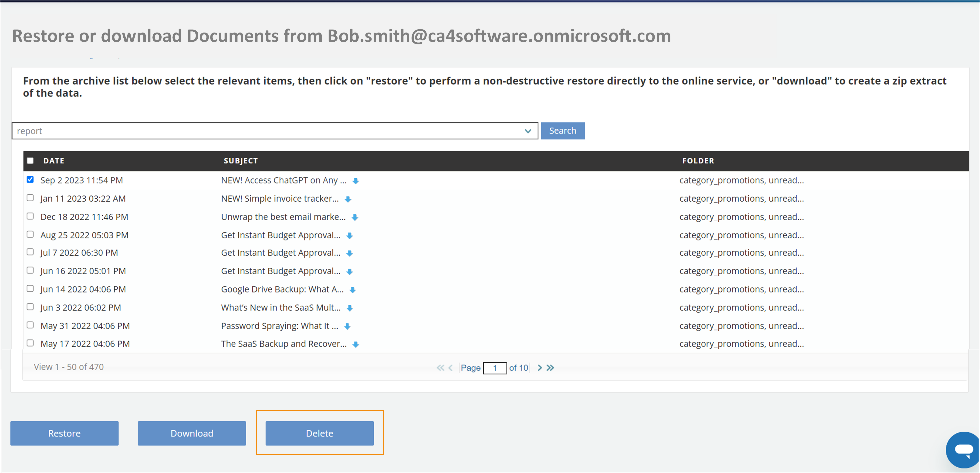Sort by the SUBJECT column header

point(240,161)
